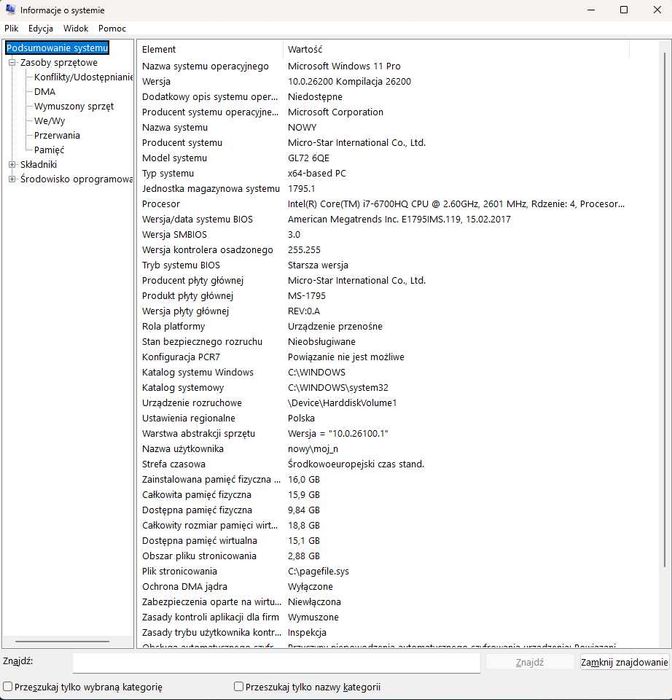Collapse the Zasoby sprzętowe node
Screen dimensions: 672x700
point(12,62)
